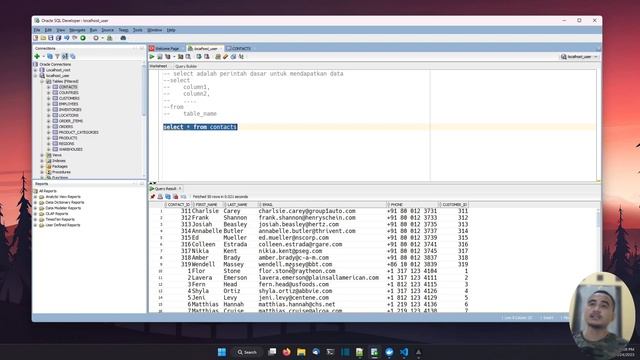Open the Navigate menu

tap(77, 30)
